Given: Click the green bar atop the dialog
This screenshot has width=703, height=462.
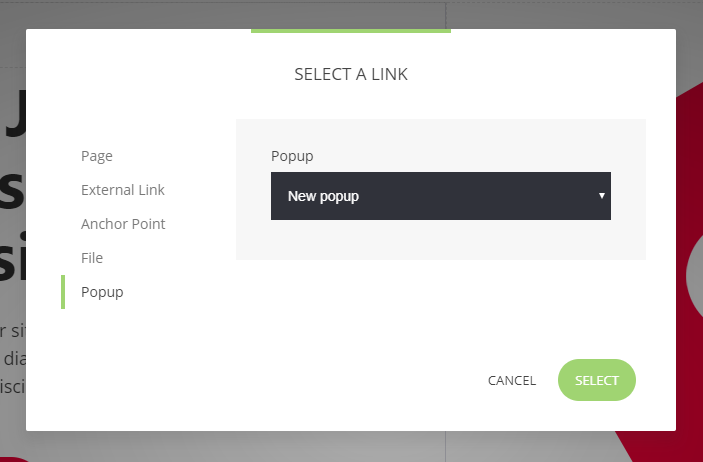Looking at the screenshot, I should pyautogui.click(x=351, y=31).
